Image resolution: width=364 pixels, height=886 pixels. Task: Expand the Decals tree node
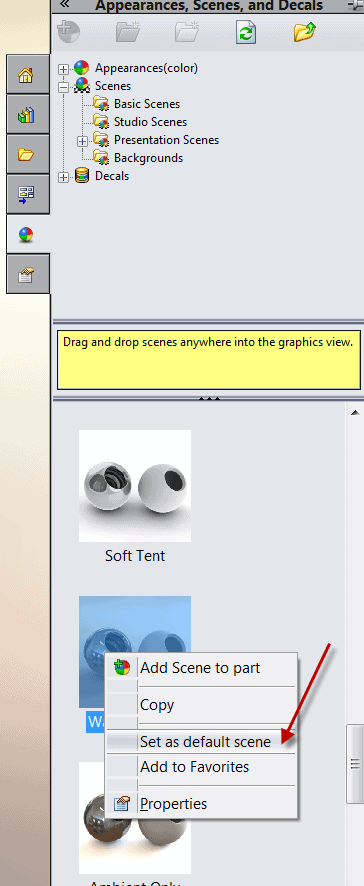(63, 177)
